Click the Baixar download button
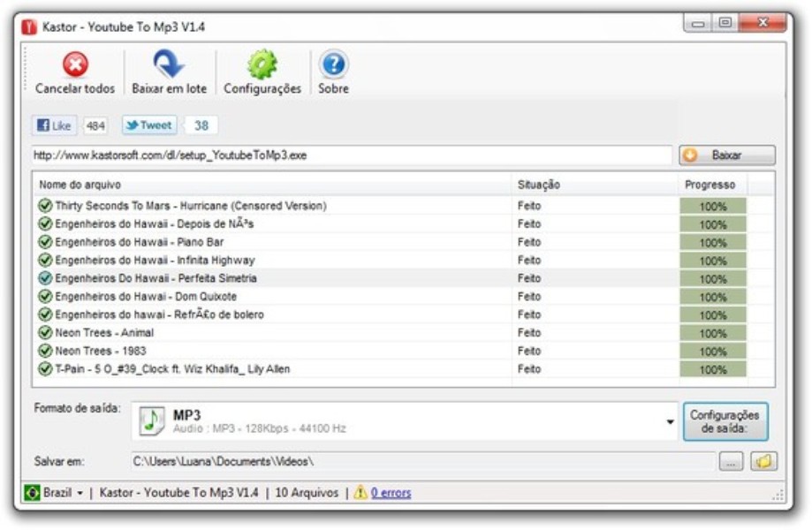Viewport: 812px width, 530px height. (x=726, y=155)
